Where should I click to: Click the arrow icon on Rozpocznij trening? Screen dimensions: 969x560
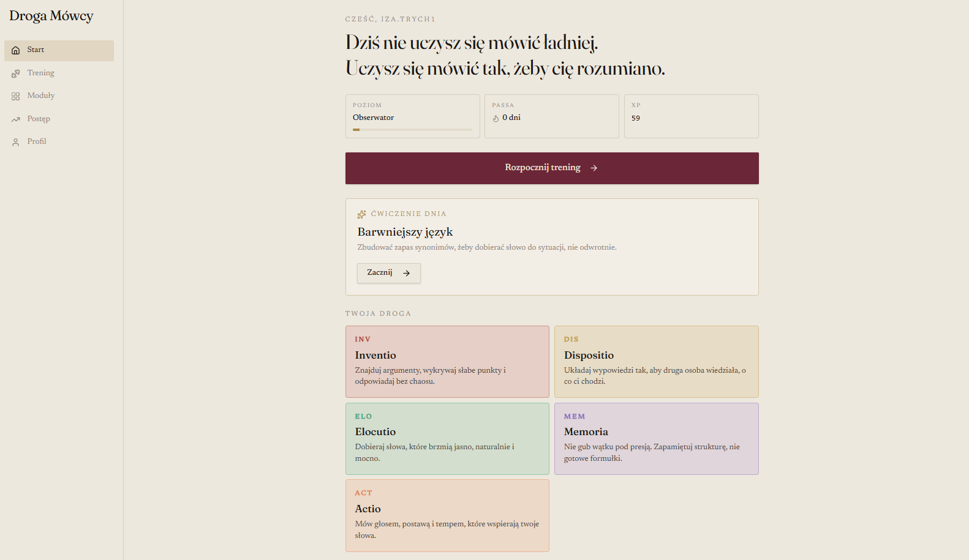[594, 168]
